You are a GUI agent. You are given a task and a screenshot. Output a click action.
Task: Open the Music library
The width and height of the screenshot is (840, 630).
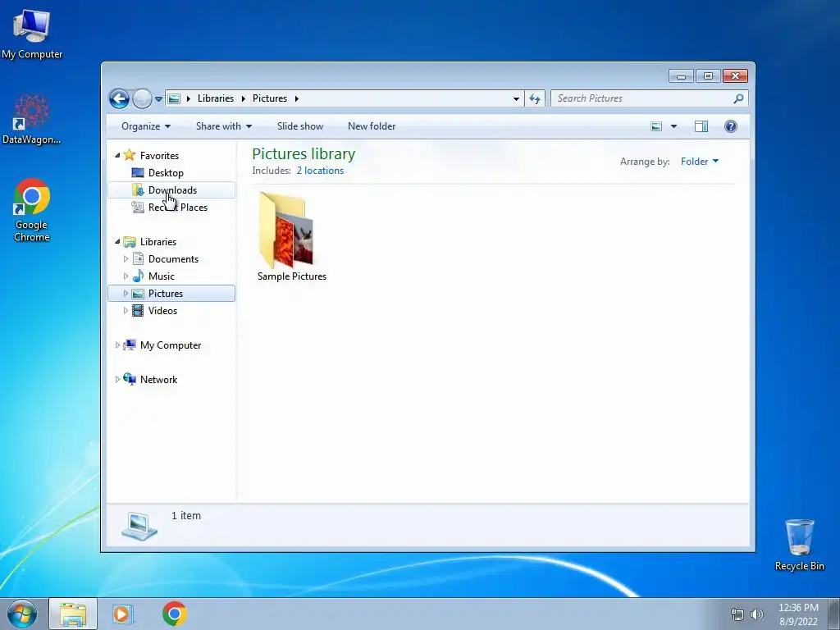(162, 276)
